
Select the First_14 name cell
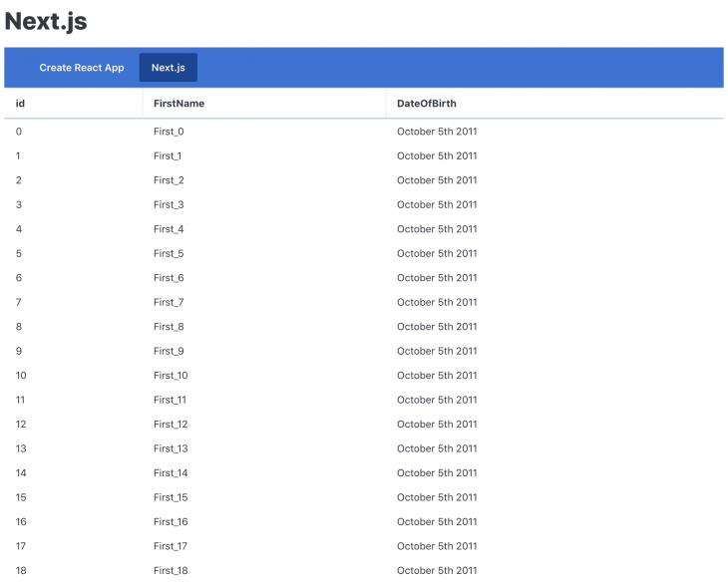pos(171,473)
